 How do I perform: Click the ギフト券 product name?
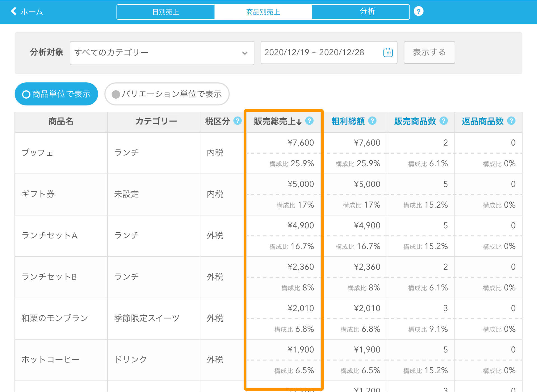[x=38, y=194]
